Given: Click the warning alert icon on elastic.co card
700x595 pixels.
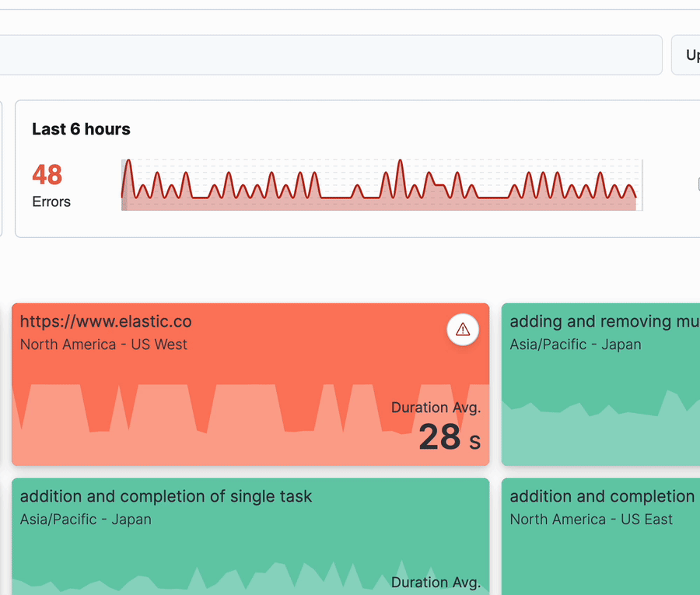Looking at the screenshot, I should click(463, 330).
